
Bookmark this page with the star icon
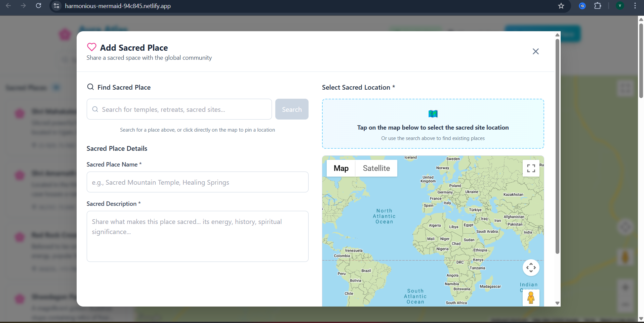point(561,6)
